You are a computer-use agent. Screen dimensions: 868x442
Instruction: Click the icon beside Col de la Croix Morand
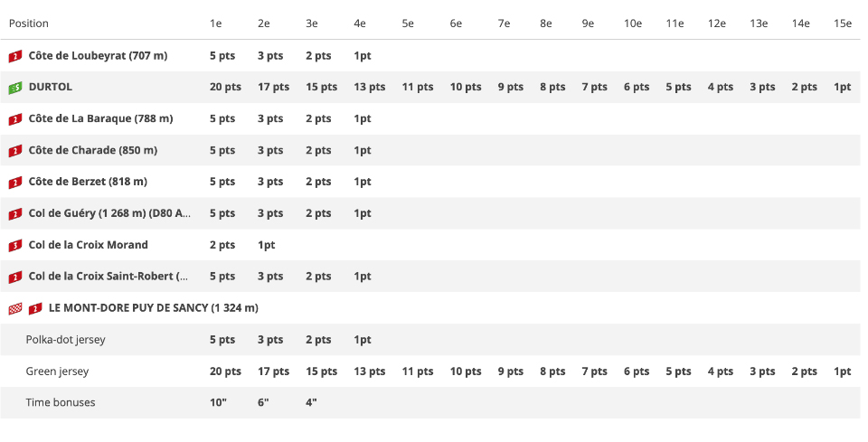[x=14, y=246]
